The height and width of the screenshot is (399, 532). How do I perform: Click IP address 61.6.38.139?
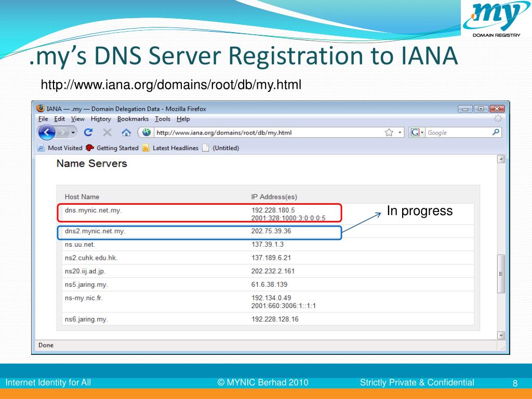tap(269, 284)
